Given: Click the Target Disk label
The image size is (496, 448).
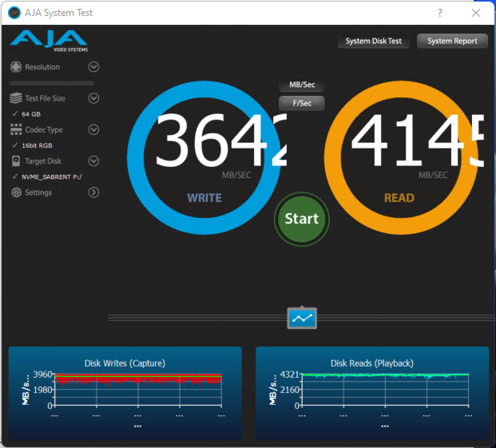Looking at the screenshot, I should tap(43, 161).
